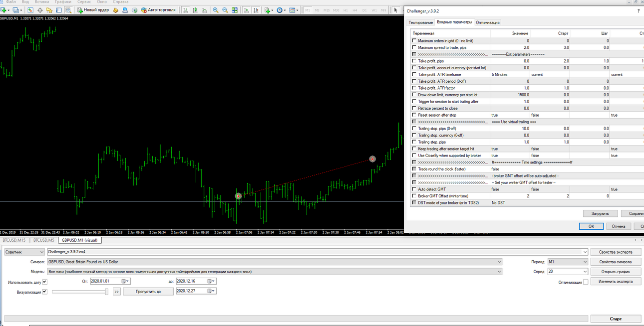Tile chart windows icon

coord(235,10)
